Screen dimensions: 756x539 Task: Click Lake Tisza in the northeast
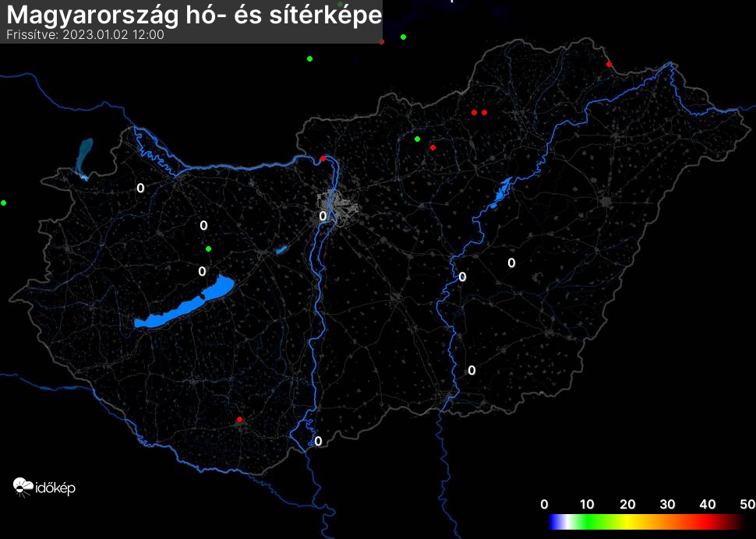tap(499, 195)
